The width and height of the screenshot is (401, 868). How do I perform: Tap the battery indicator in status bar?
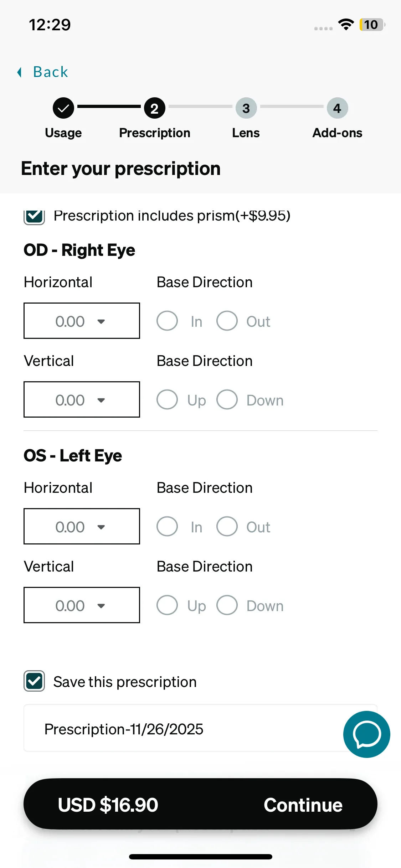click(372, 25)
